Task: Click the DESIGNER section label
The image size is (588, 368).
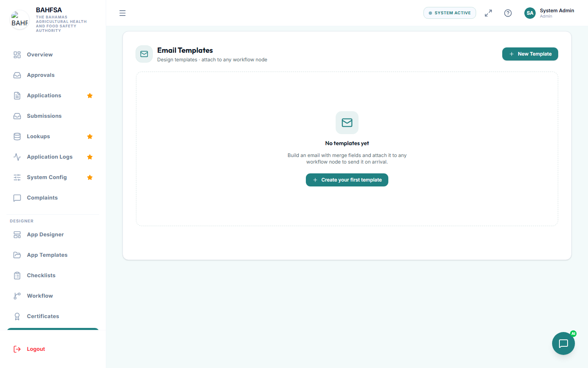Action: click(x=22, y=221)
